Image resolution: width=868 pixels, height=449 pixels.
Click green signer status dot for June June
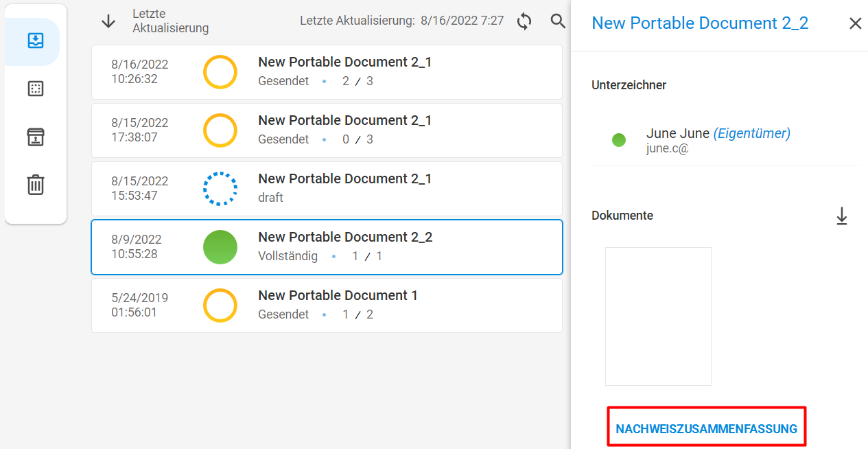[619, 140]
